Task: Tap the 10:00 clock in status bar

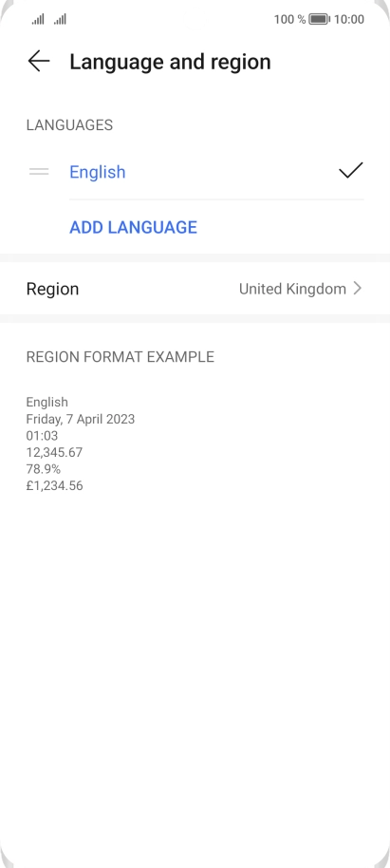Action: point(349,19)
